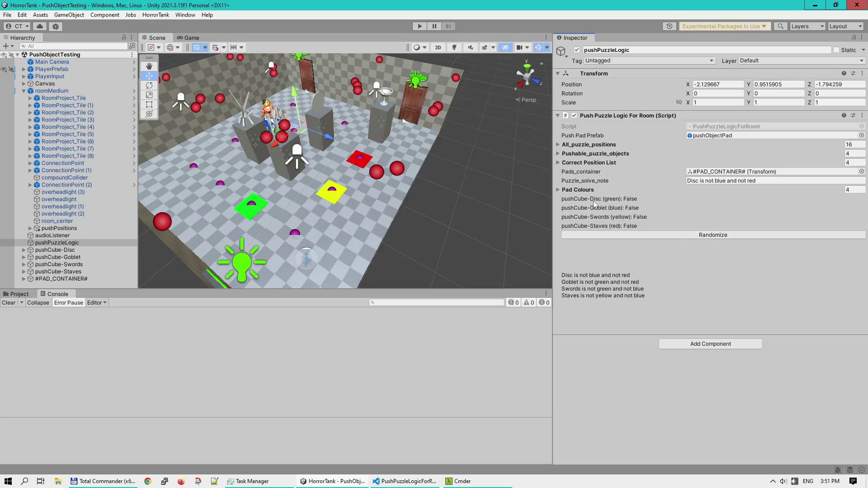Screen dimensions: 868x488
Task: Click the object picker for Push Pad Prefab
Action: pos(861,136)
